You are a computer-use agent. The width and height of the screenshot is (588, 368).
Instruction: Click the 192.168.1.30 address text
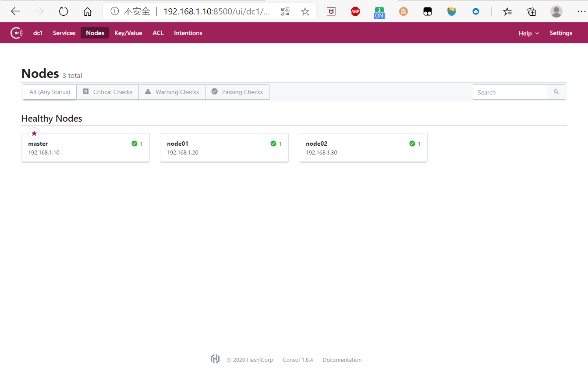[322, 153]
